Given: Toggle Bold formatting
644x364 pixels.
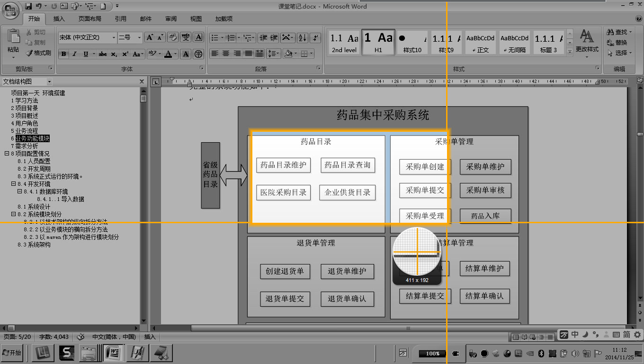Looking at the screenshot, I should 64,54.
